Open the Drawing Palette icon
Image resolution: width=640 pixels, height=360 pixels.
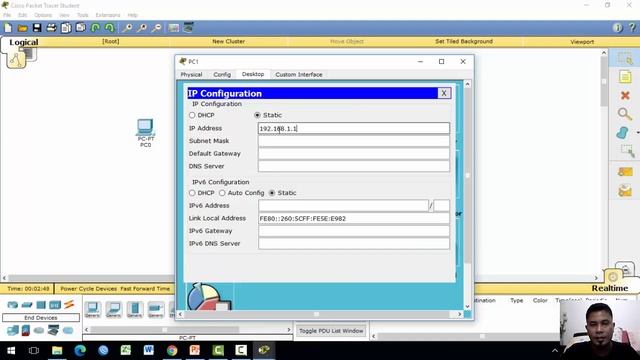(x=174, y=28)
